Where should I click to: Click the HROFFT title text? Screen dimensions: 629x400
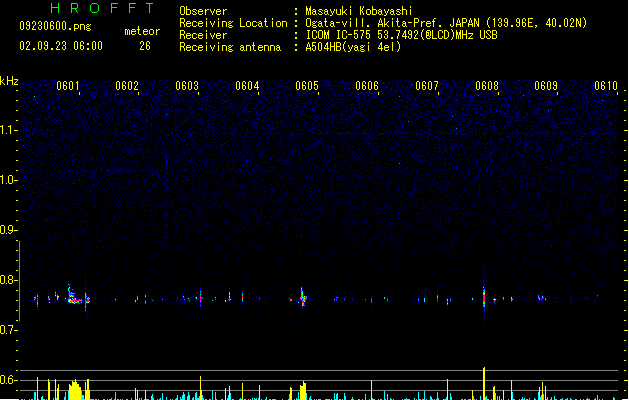[x=102, y=8]
